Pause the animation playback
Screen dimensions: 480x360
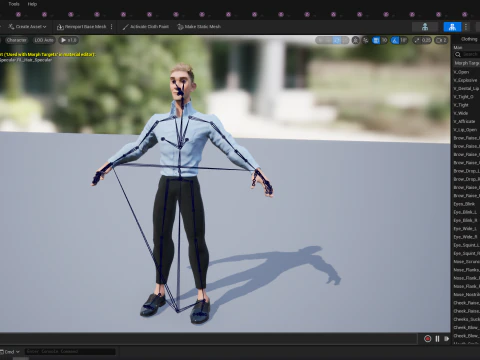coord(437,339)
